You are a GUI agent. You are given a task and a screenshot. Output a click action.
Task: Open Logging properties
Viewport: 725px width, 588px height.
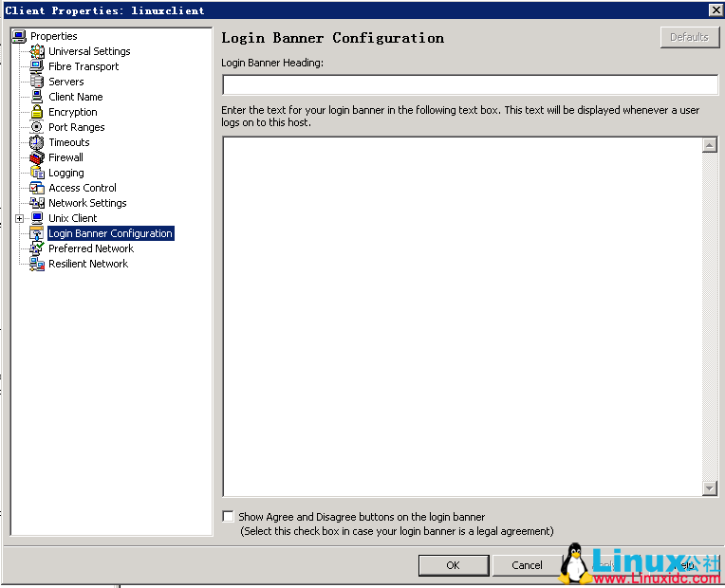pyautogui.click(x=66, y=173)
